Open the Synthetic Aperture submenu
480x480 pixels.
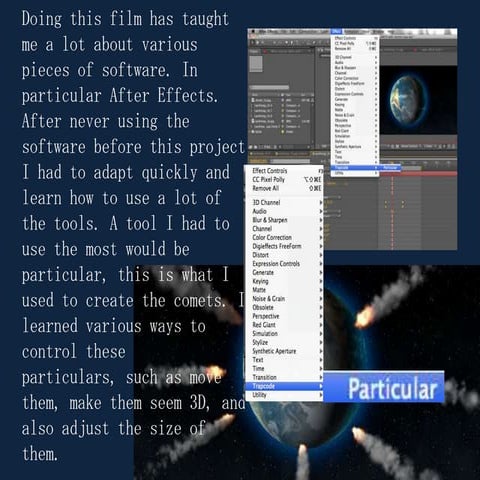(x=284, y=351)
